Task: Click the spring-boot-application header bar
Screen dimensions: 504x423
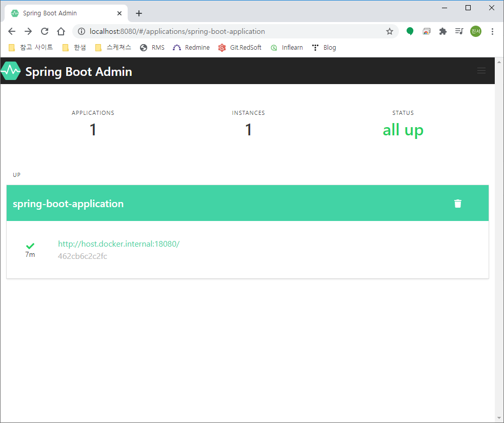Action: (248, 203)
